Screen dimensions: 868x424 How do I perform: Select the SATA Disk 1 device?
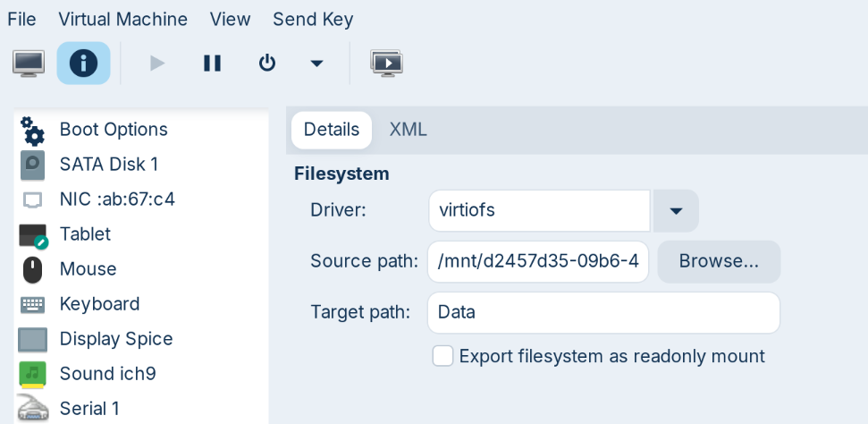click(x=108, y=165)
